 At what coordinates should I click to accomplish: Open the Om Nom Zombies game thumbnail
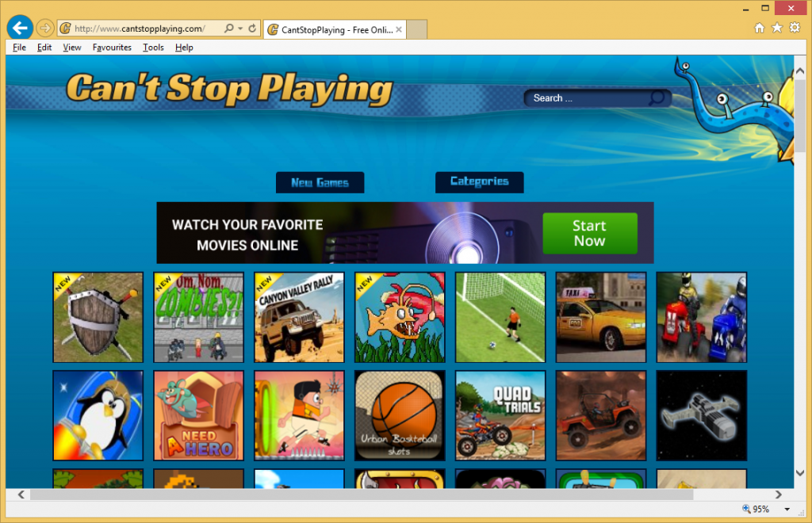click(198, 317)
